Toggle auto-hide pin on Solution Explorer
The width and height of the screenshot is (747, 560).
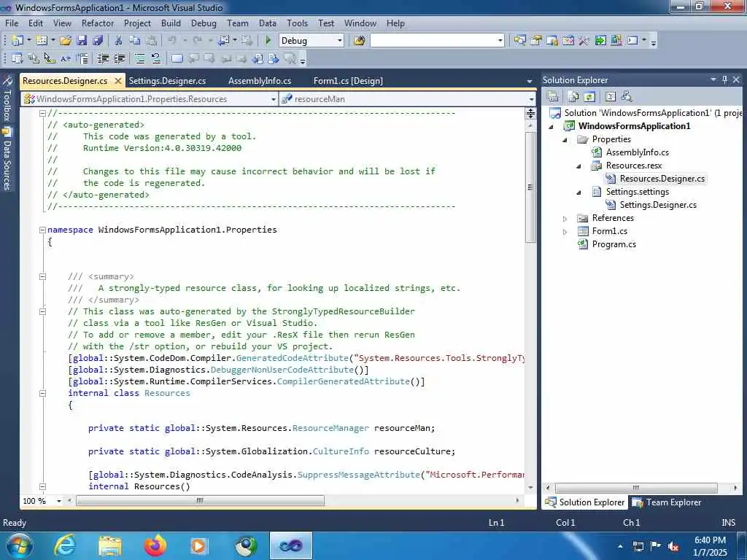click(x=724, y=80)
